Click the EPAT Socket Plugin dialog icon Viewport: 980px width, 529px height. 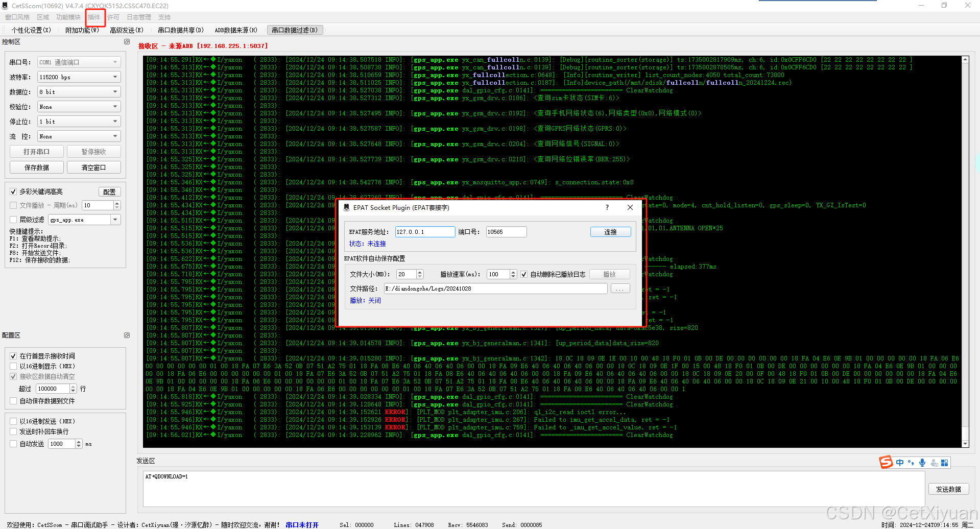[x=347, y=207]
